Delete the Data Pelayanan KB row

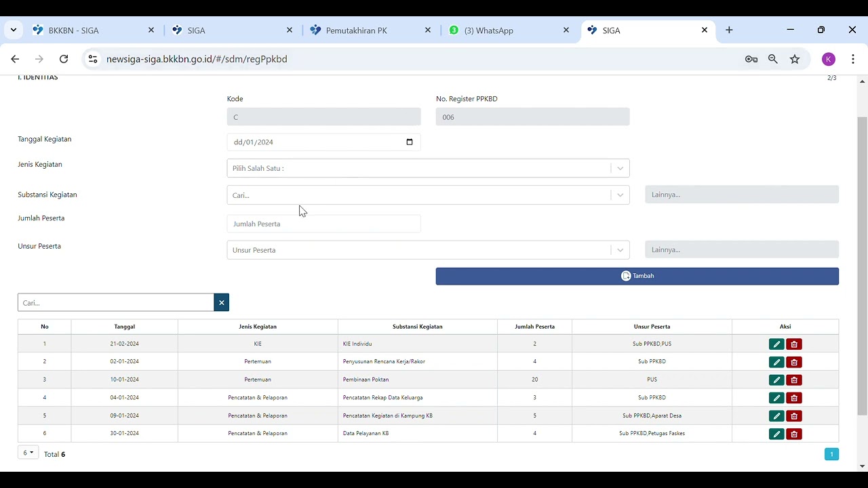[794, 434]
